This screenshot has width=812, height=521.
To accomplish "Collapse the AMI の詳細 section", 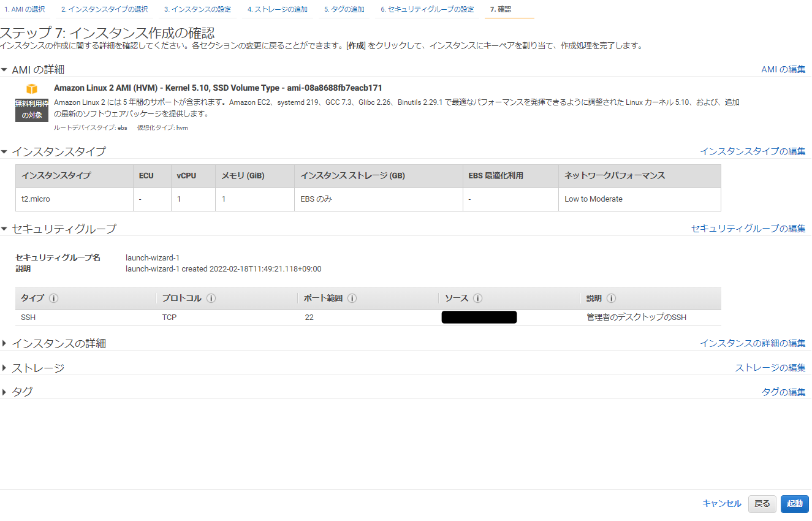I will click(x=4, y=70).
